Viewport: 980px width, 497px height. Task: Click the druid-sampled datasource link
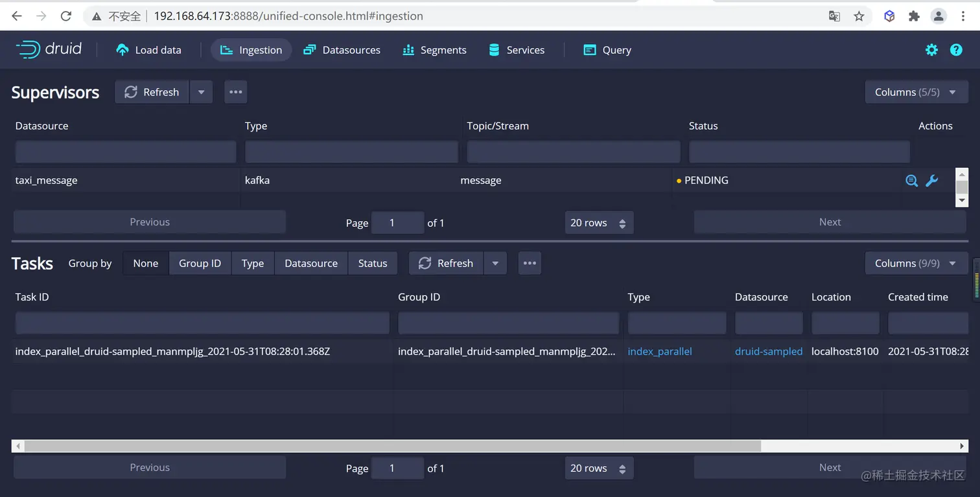pyautogui.click(x=769, y=351)
